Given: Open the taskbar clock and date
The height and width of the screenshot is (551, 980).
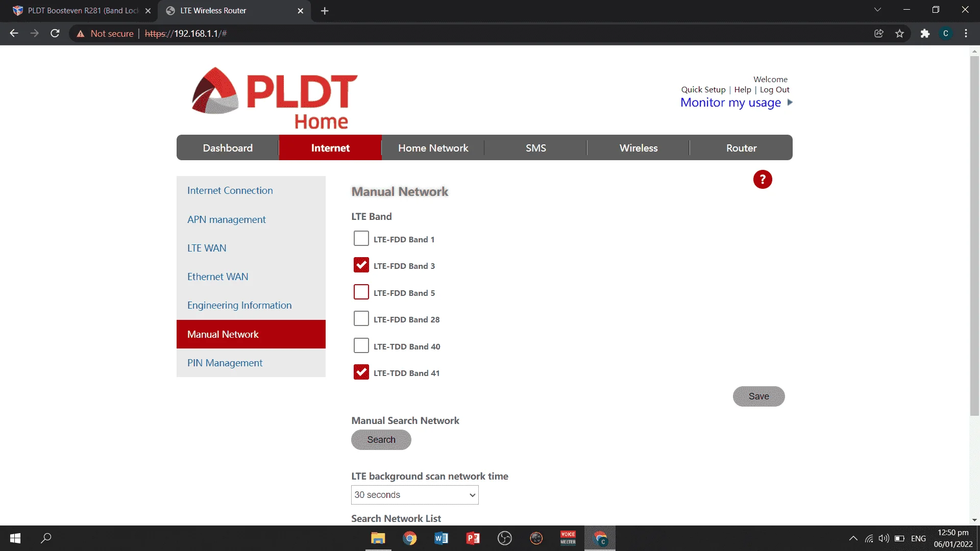Looking at the screenshot, I should (x=953, y=538).
